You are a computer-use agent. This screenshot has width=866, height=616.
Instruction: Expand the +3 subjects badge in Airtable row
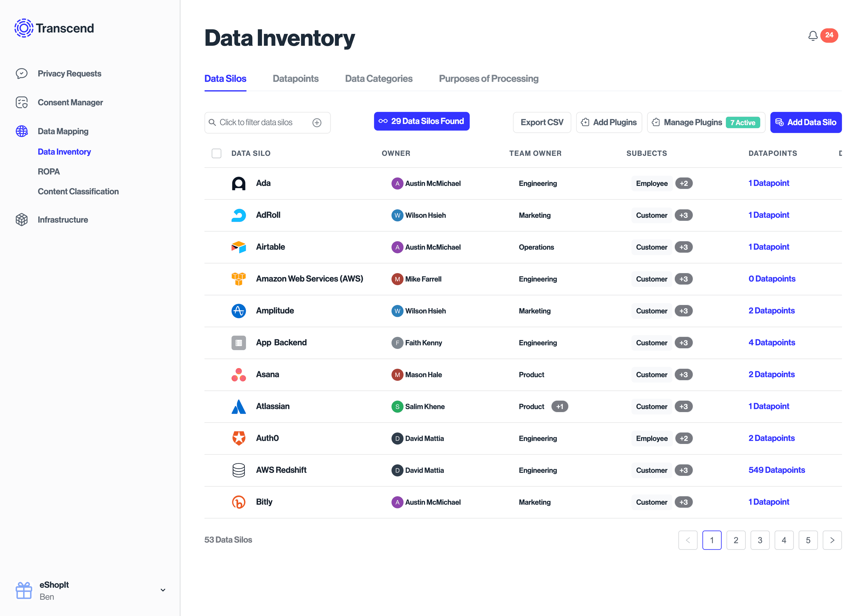point(684,247)
